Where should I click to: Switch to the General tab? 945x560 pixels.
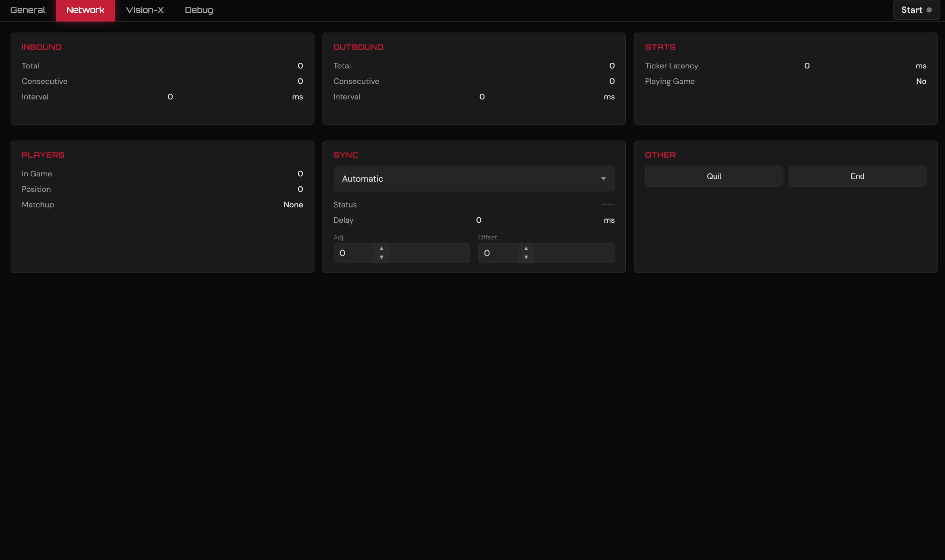[27, 10]
